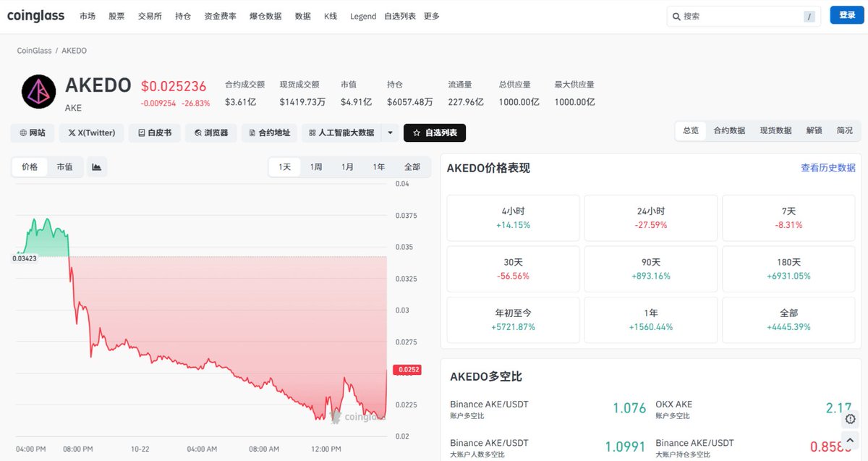Click the 合约成交额 $3.61亿 value
The width and height of the screenshot is (868, 461).
[x=241, y=102]
